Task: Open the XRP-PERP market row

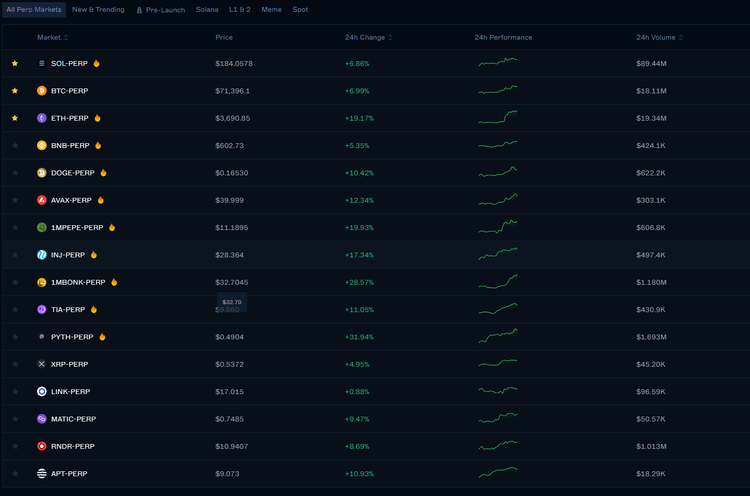Action: [x=376, y=364]
